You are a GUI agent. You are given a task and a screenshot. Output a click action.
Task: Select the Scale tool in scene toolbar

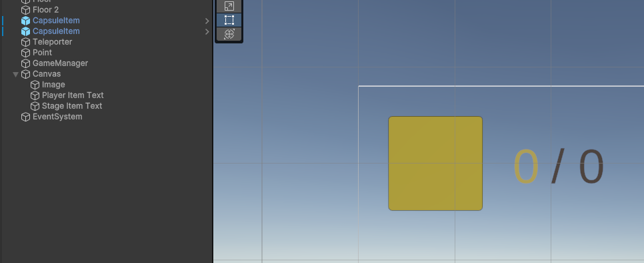point(229,6)
